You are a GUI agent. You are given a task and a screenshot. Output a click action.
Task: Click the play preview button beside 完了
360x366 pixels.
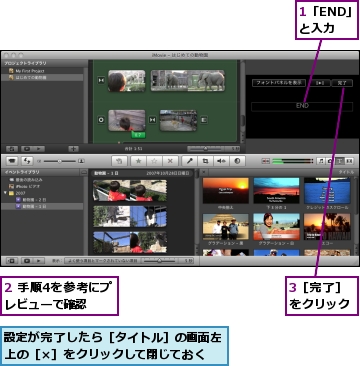pyautogui.click(x=320, y=83)
